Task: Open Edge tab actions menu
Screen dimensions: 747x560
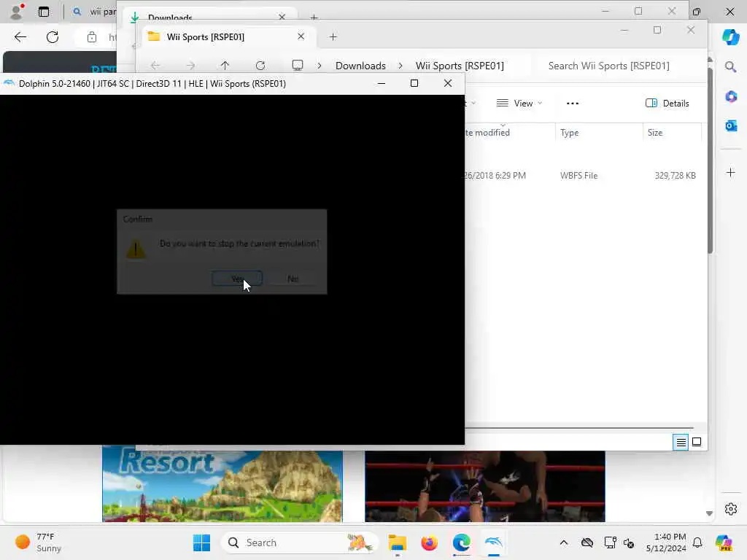Action: tap(43, 12)
